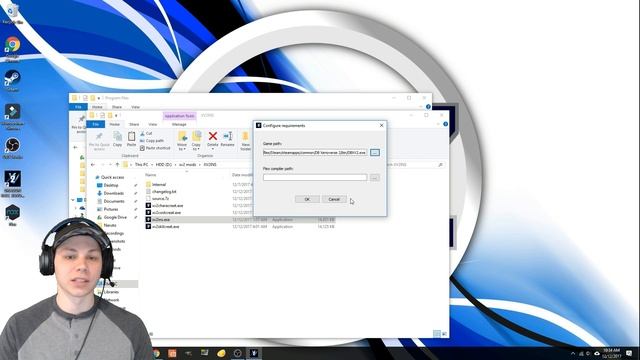This screenshot has height=360, width=640.
Task: Open the xv2ins app taskbar button
Action: coord(253,353)
